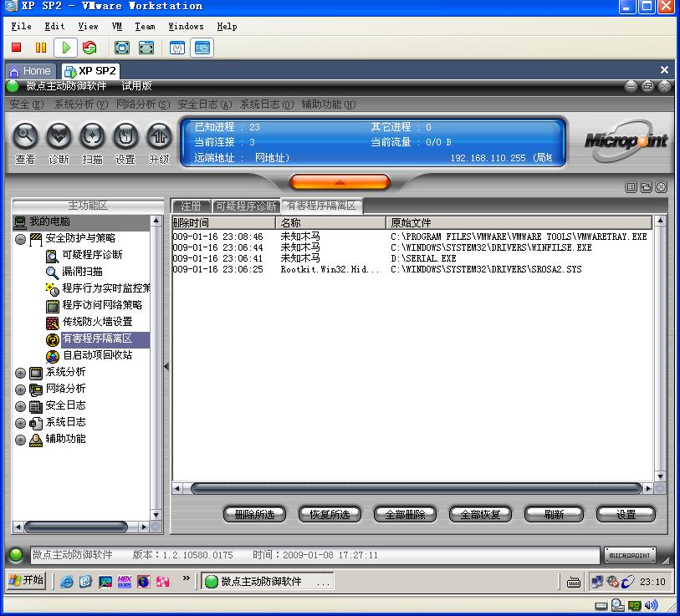Select 传统防火墙设置 in the tree
Viewport: 680px width, 616px height.
[97, 322]
